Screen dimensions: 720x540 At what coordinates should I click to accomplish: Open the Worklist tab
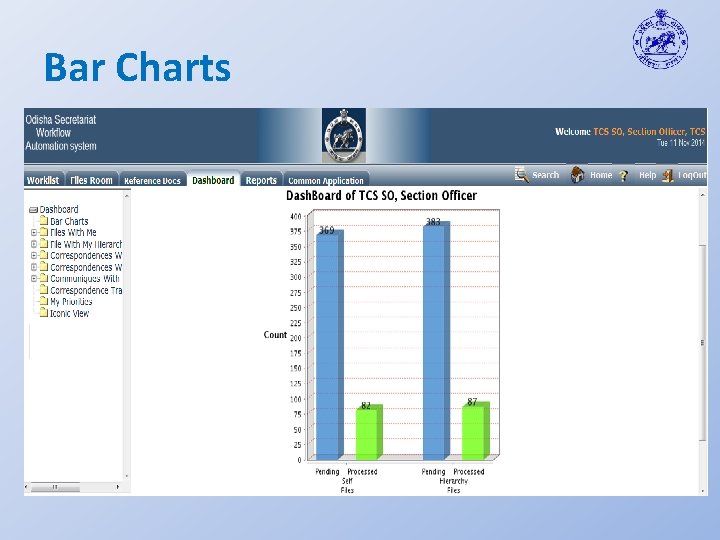(43, 180)
